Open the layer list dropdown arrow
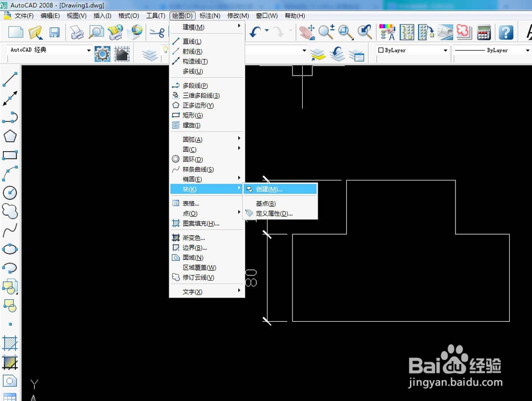The width and height of the screenshot is (532, 401). (x=304, y=50)
